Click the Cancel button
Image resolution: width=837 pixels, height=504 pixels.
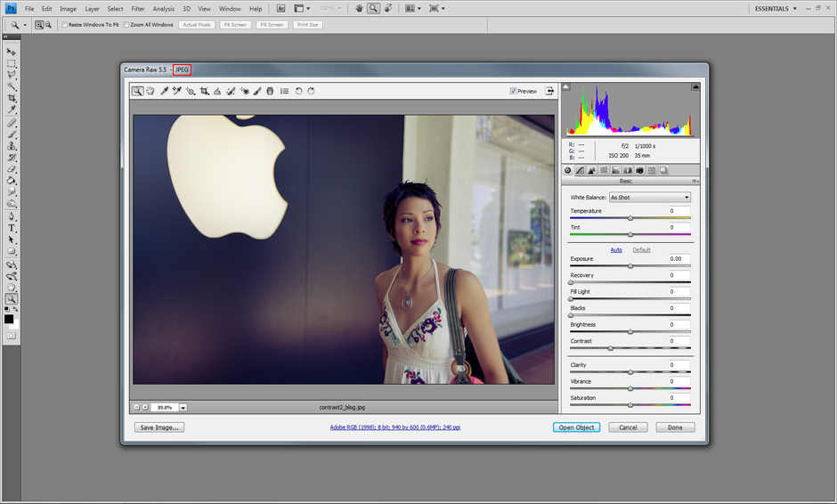coord(628,427)
